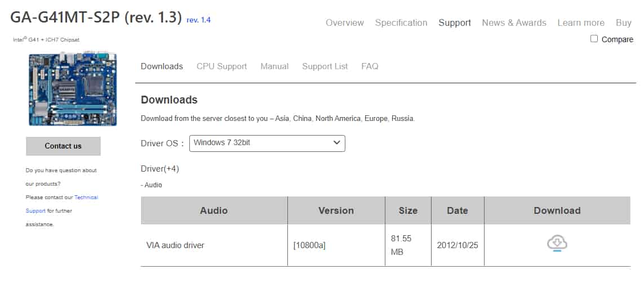Open the Manual tab

point(274,66)
